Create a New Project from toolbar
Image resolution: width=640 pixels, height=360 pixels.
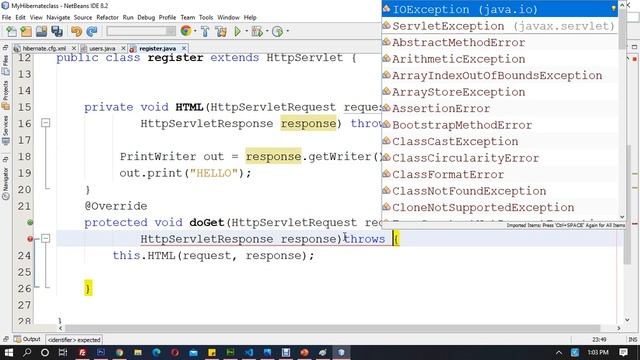[x=26, y=31]
